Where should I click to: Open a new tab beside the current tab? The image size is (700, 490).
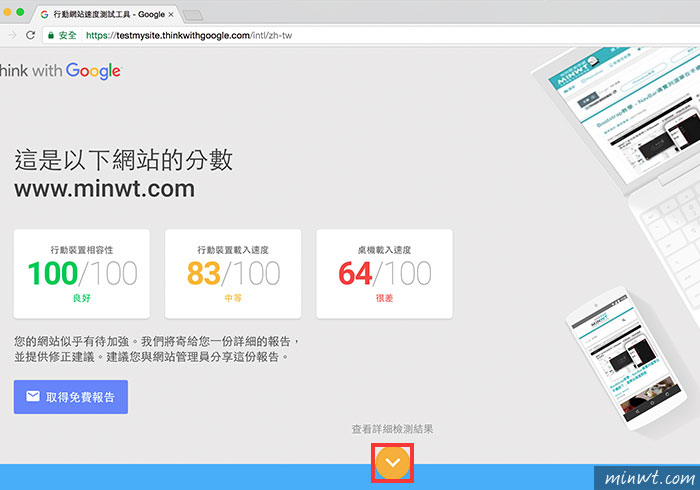point(193,16)
